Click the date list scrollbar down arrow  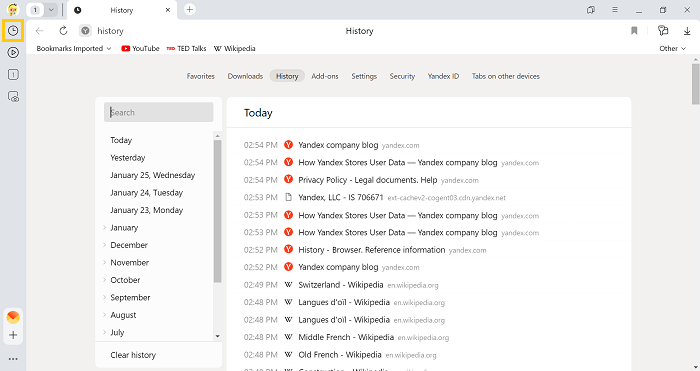pyautogui.click(x=217, y=336)
